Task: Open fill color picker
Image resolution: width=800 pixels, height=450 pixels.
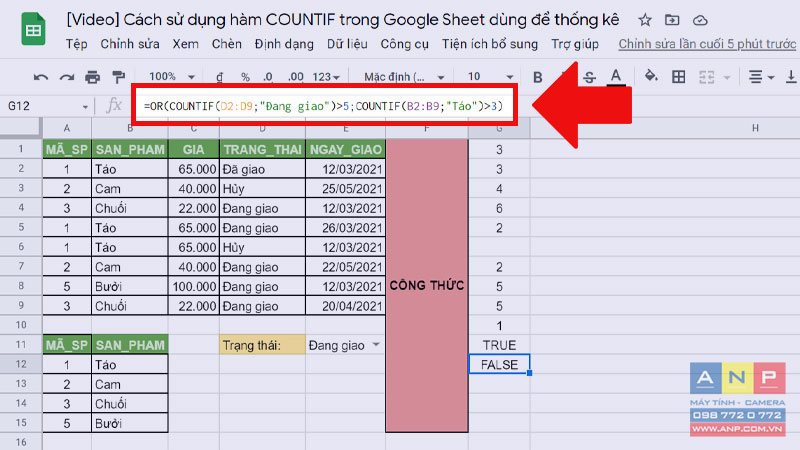Action: (651, 77)
